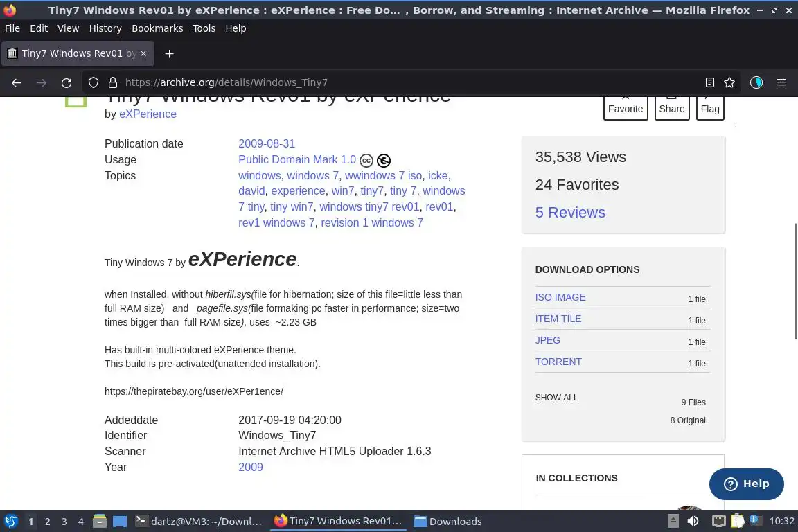Open the File menu
The width and height of the screenshot is (798, 532).
coord(12,28)
